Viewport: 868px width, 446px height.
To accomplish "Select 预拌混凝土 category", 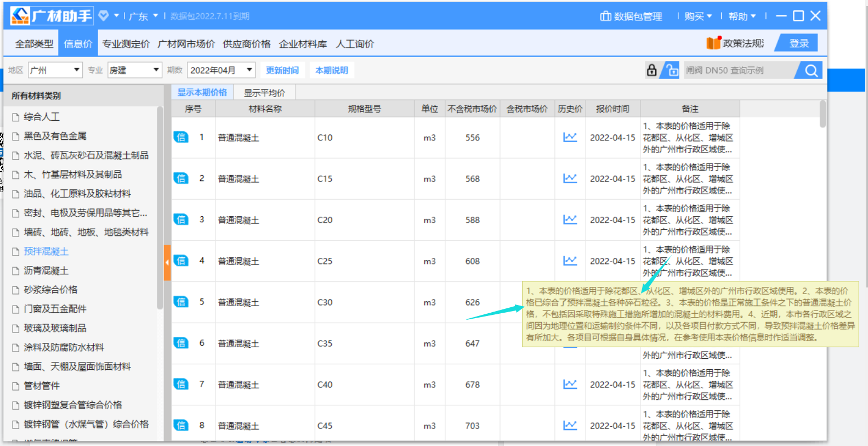I will [x=46, y=251].
